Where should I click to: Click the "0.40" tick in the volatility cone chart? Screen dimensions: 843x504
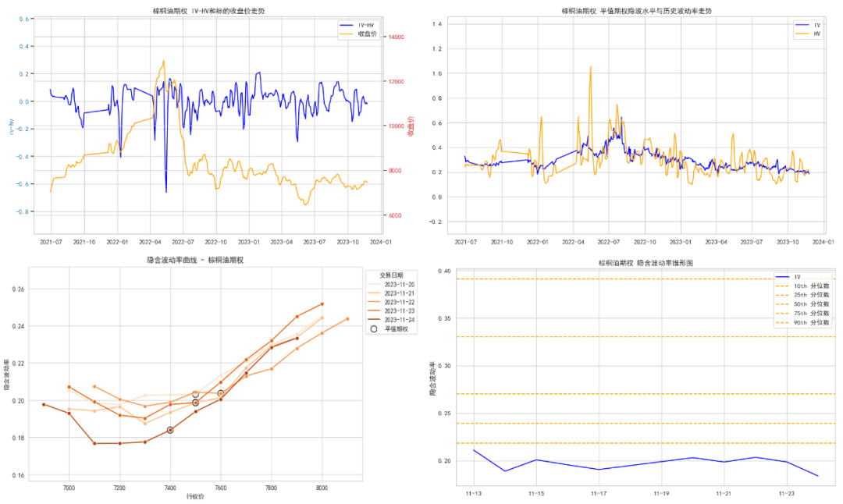(445, 271)
